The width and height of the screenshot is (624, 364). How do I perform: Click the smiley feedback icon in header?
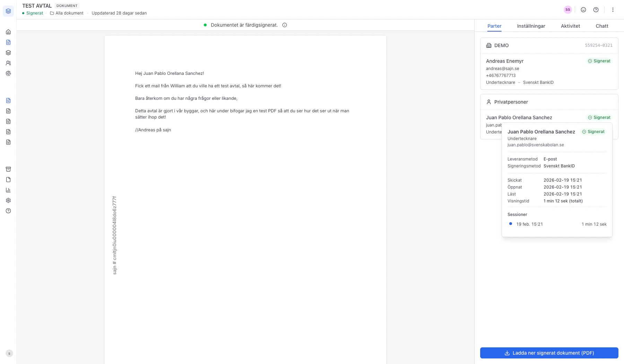pyautogui.click(x=583, y=10)
